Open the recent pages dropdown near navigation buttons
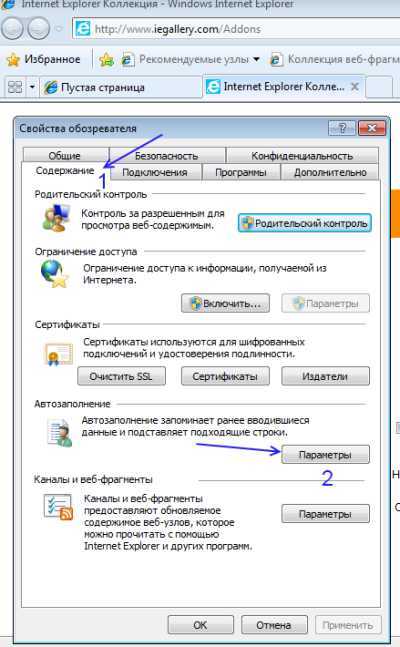The image size is (400, 647). [x=59, y=29]
